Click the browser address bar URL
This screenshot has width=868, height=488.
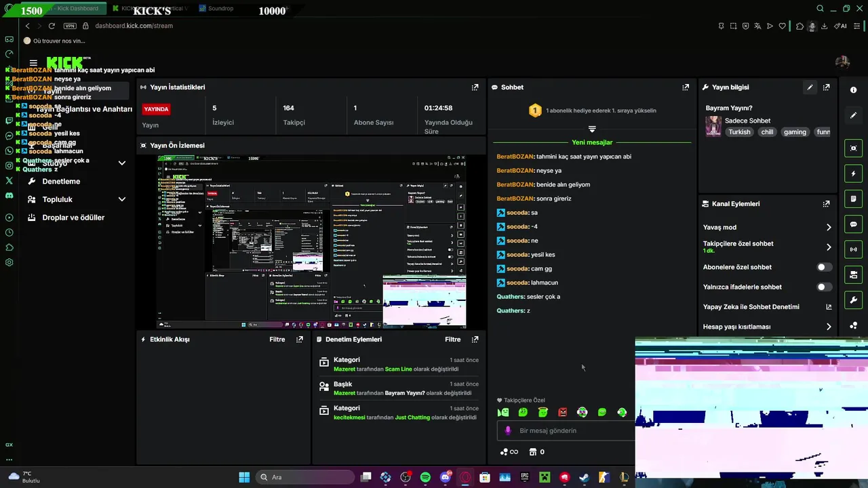(134, 26)
